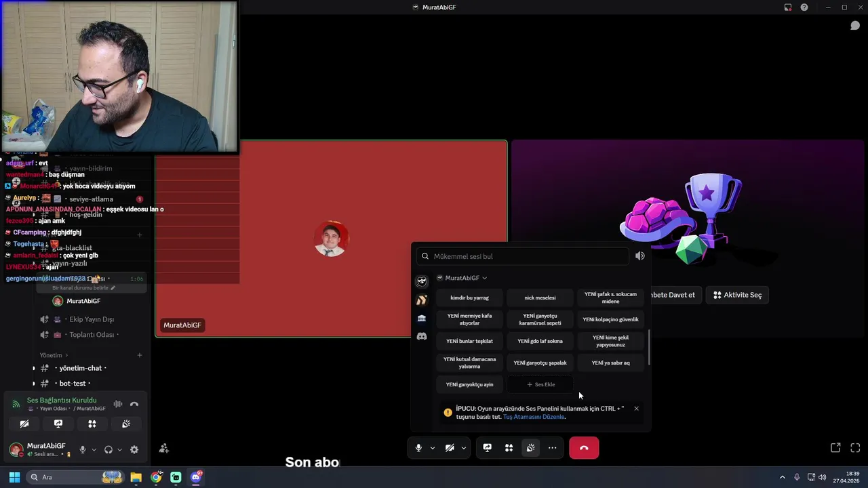Disconnect from voice in the connection panel

[134, 404]
